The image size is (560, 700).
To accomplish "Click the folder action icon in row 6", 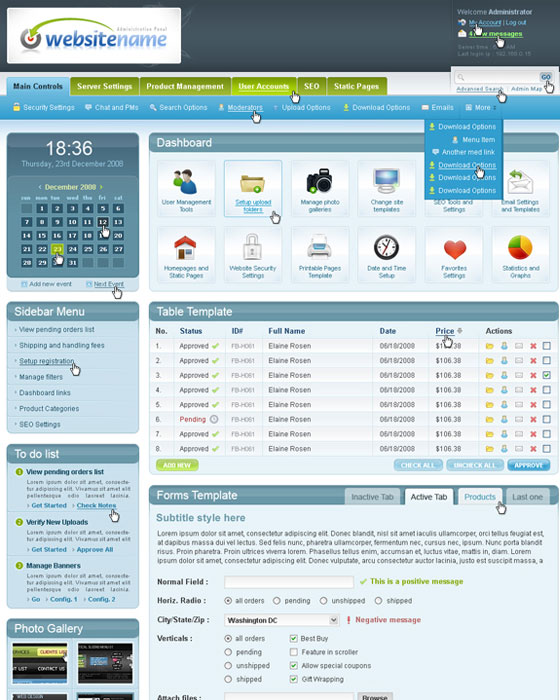I will [x=489, y=420].
